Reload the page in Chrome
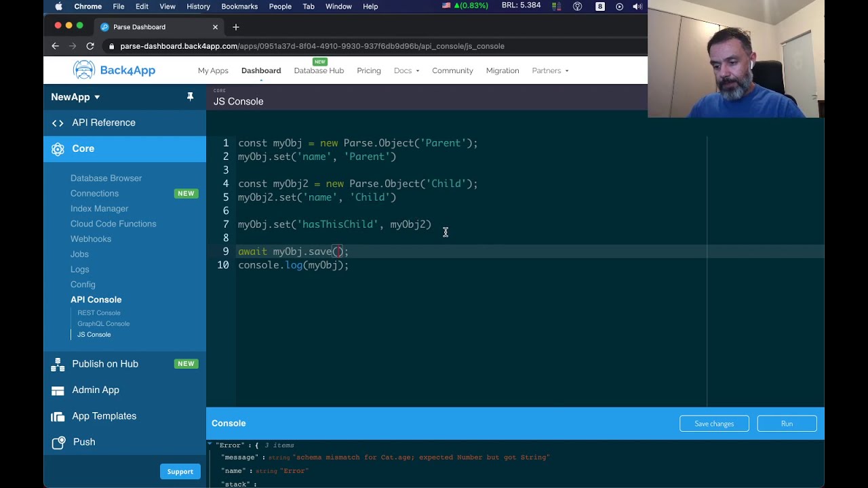This screenshot has width=868, height=488. point(90,46)
